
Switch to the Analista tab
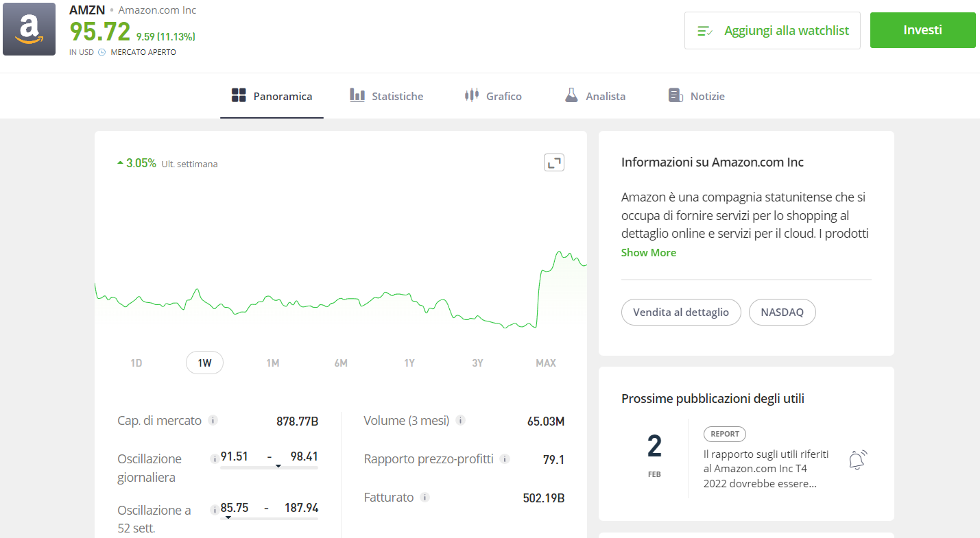coord(595,96)
